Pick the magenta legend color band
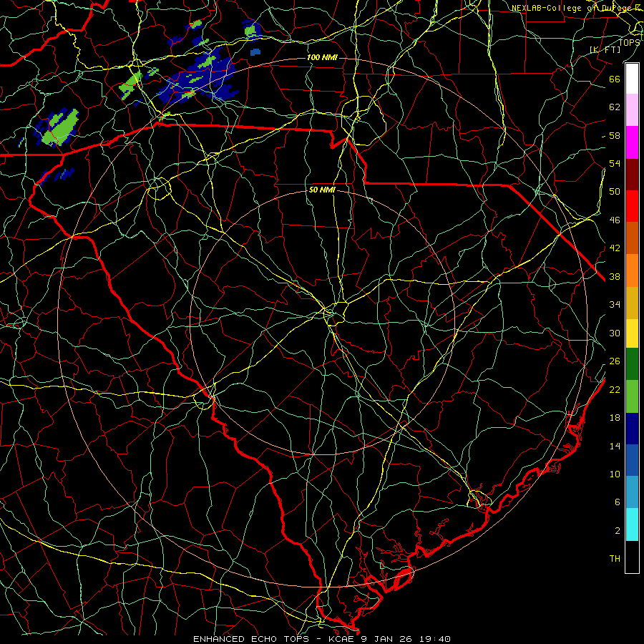Image resolution: width=644 pixels, height=644 pixels. (x=632, y=142)
